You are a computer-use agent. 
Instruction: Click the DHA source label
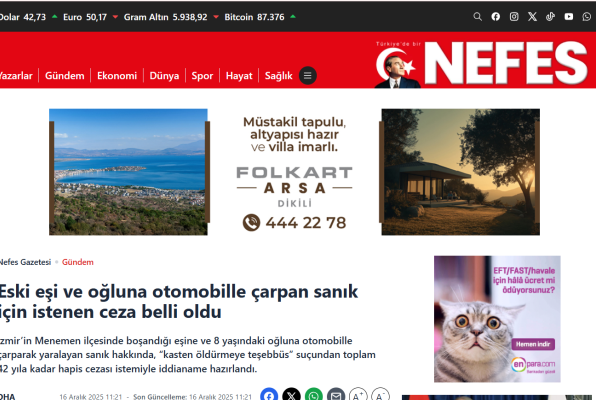click(7, 397)
